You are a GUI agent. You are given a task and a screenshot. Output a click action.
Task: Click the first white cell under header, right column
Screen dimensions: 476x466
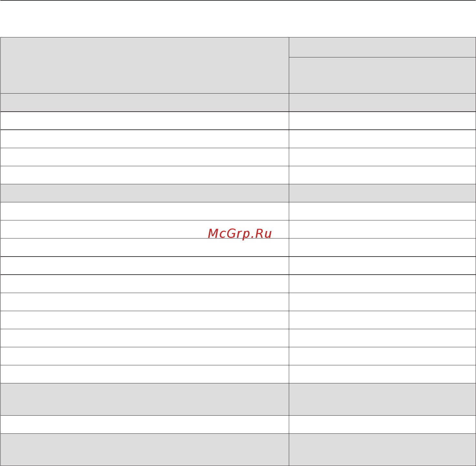click(x=382, y=121)
